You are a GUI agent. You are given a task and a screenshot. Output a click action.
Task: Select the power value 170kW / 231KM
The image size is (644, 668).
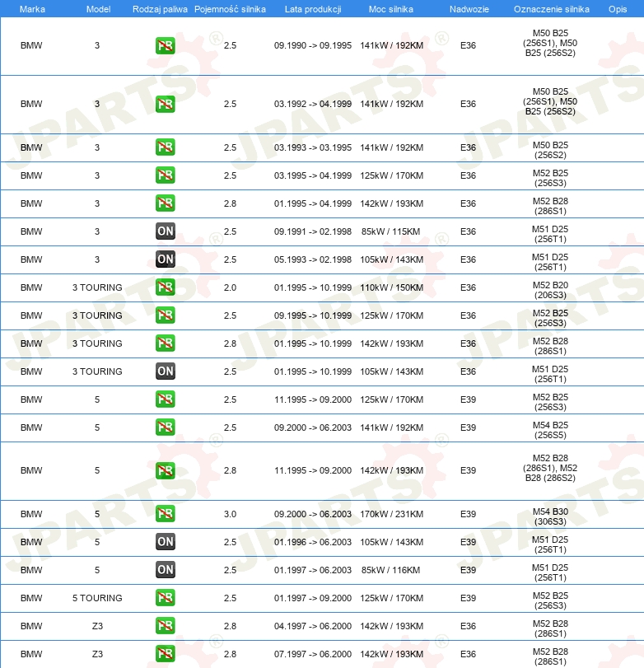(x=392, y=514)
